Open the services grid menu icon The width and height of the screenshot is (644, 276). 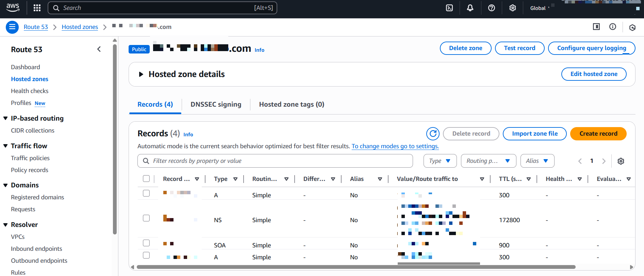[37, 8]
